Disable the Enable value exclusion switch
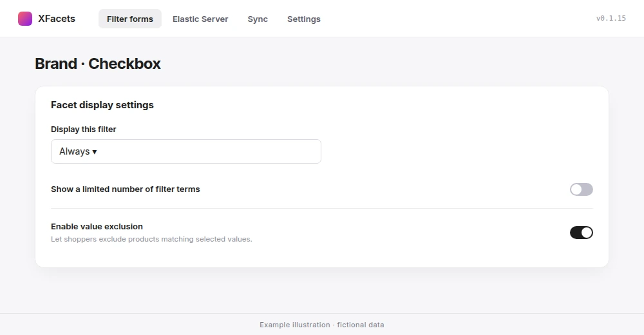Viewport: 644px width, 335px height. (581, 233)
